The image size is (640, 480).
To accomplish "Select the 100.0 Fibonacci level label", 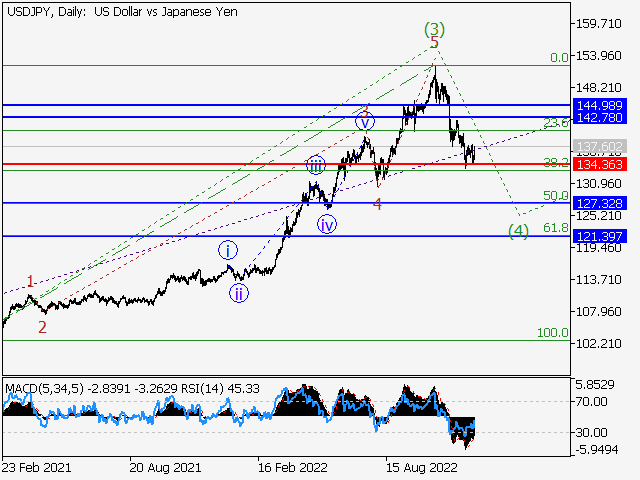I will coord(553,333).
